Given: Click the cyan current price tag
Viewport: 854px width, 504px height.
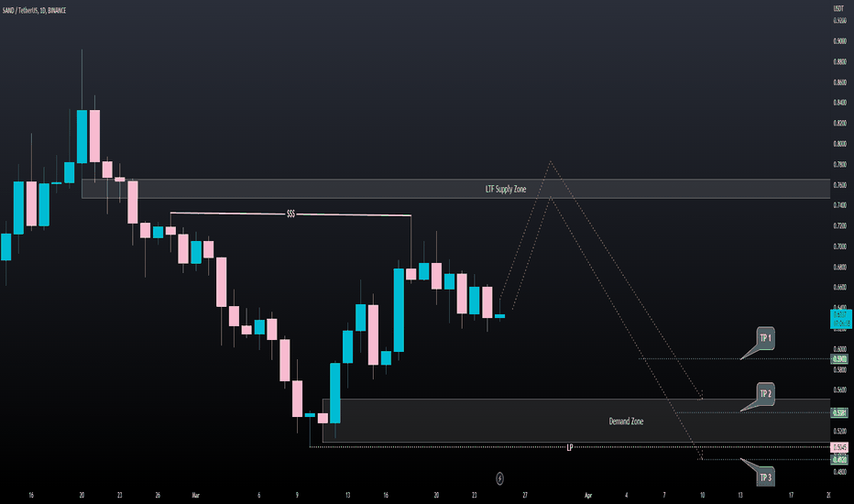Looking at the screenshot, I should point(840,319).
